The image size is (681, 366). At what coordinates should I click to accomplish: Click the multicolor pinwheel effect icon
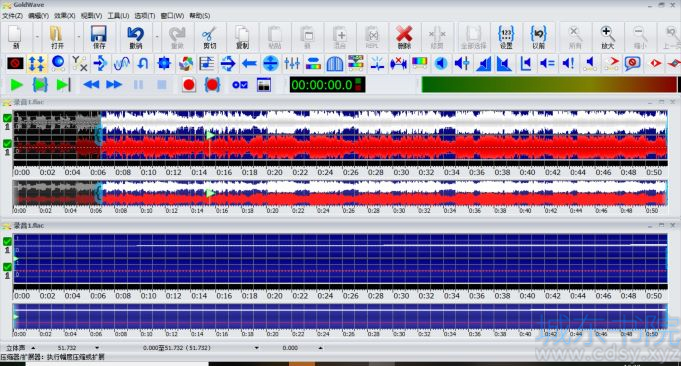point(185,64)
